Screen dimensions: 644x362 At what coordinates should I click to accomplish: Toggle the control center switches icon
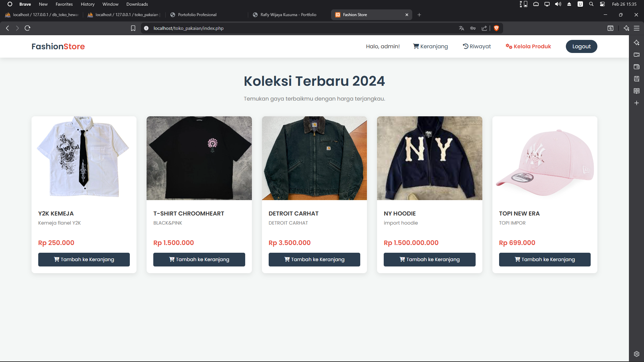pos(602,4)
